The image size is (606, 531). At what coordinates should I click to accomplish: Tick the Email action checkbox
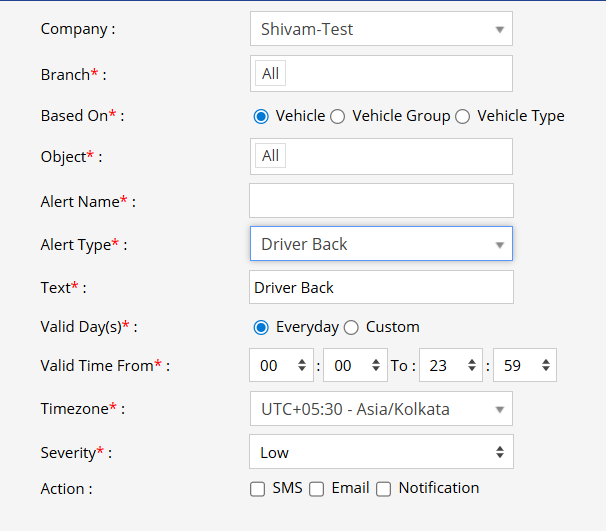coord(316,489)
